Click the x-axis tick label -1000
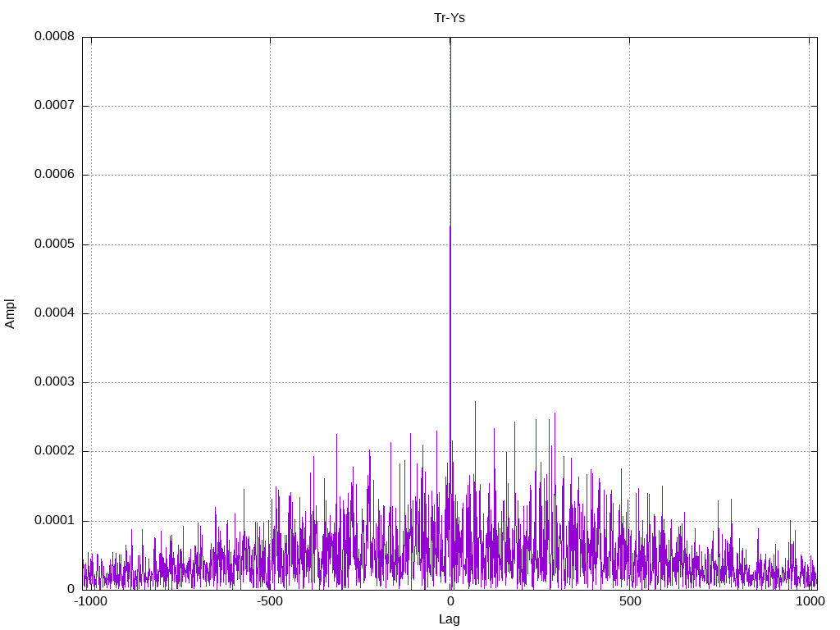The image size is (840, 630). [90, 601]
